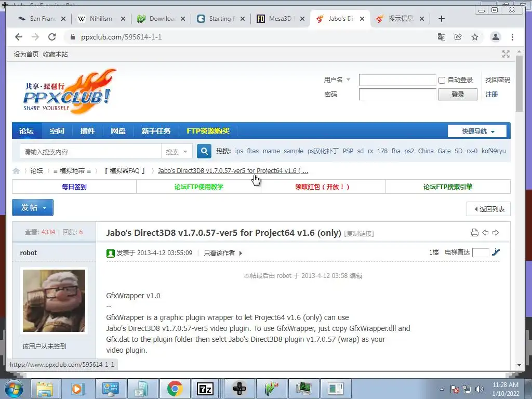The height and width of the screenshot is (399, 532).
Task: Go to the next thread arrow icon
Action: (x=496, y=232)
